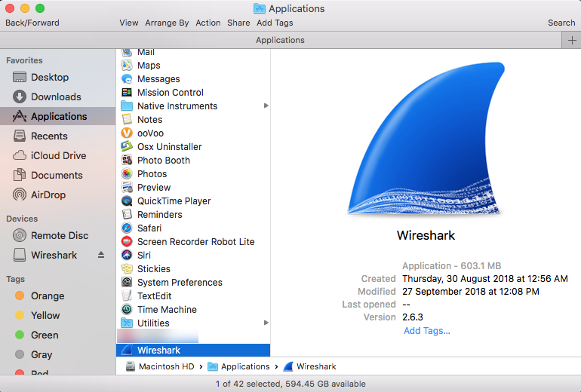Click the Share toolbar item
This screenshot has width=581, height=392.
pos(238,23)
